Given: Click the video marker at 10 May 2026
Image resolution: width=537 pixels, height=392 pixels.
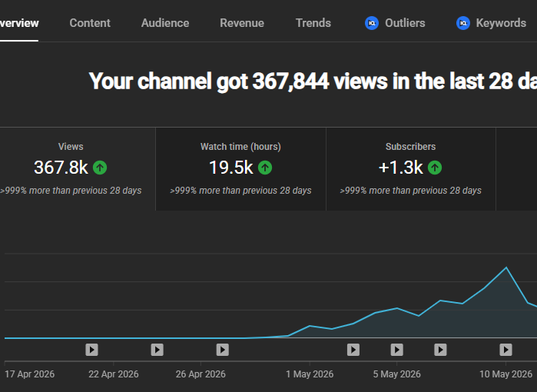Looking at the screenshot, I should [506, 350].
